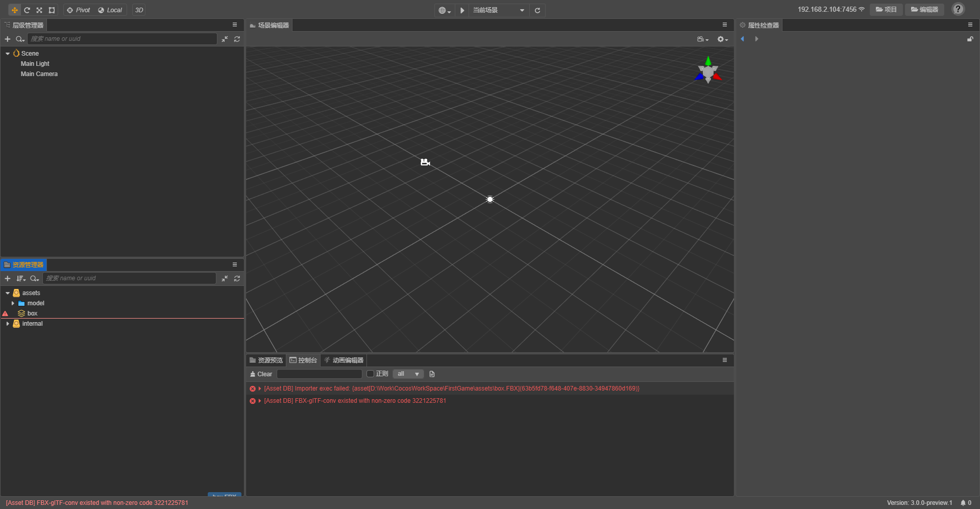Focus the console filter input
This screenshot has width=980, height=509.
tap(320, 374)
